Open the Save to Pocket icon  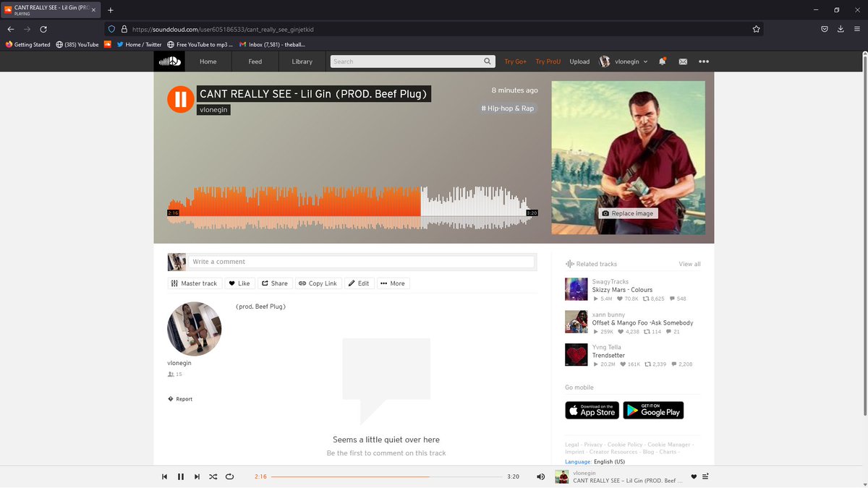point(825,29)
